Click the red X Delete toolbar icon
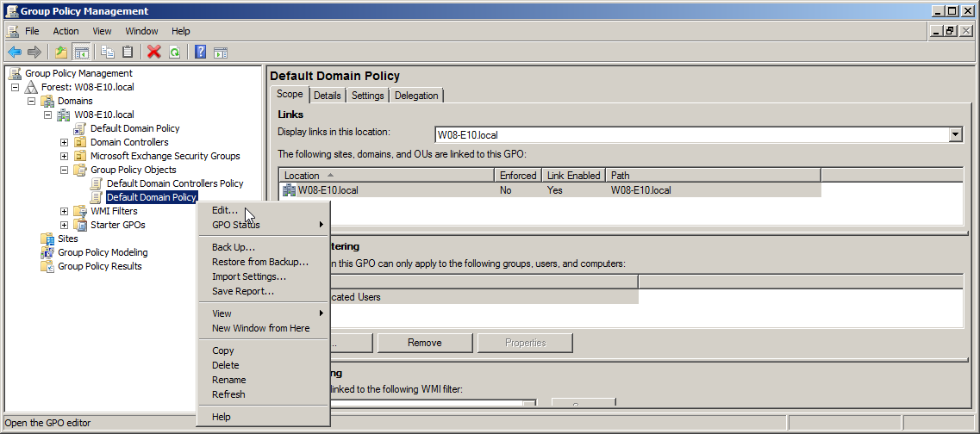Viewport: 980px width, 434px height. (x=153, y=52)
